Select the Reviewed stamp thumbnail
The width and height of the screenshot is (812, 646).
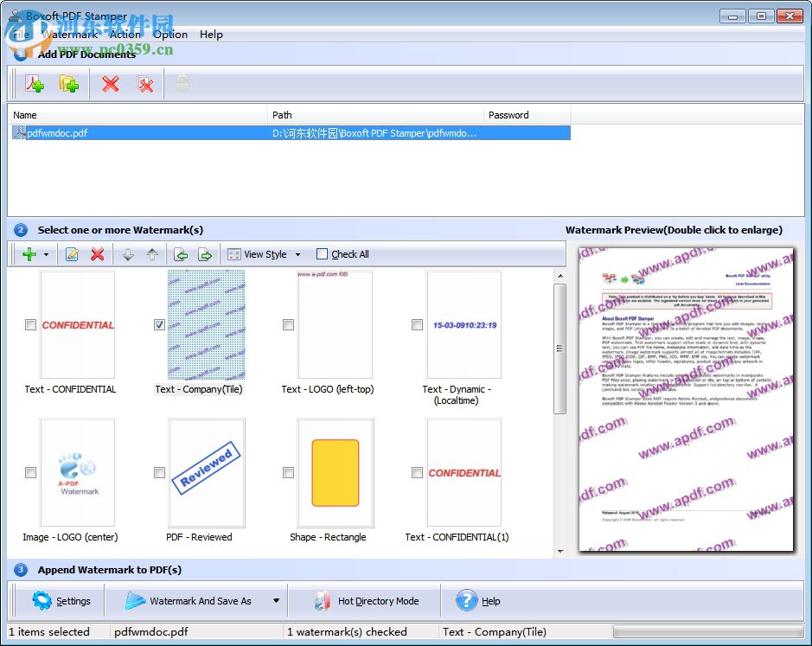(206, 472)
